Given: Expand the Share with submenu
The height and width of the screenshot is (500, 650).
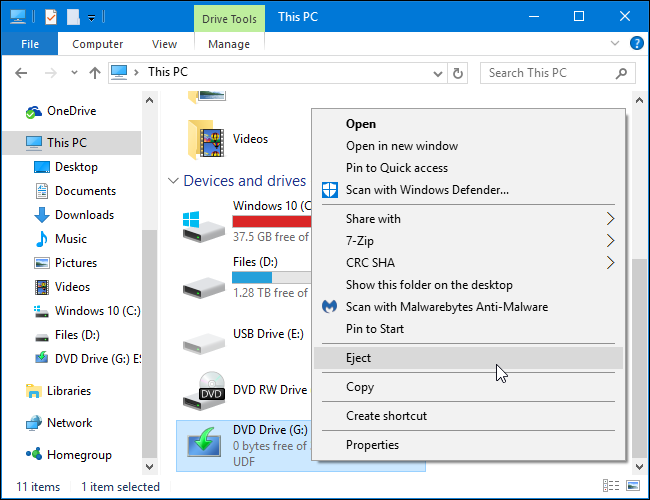Looking at the screenshot, I should 610,219.
